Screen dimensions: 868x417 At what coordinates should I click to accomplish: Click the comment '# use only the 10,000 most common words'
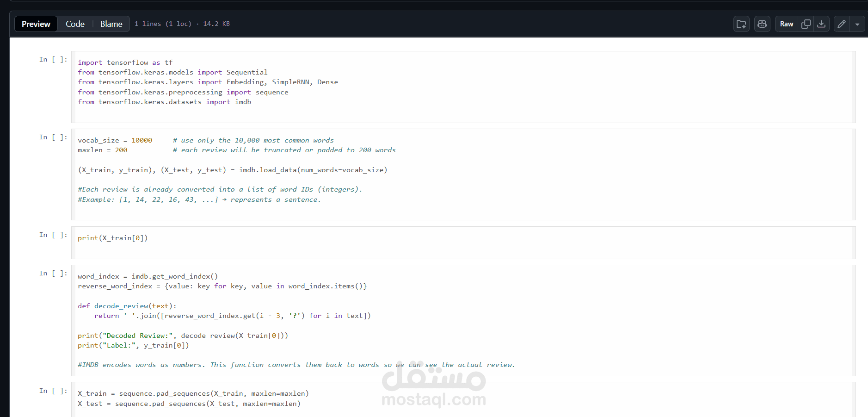tap(253, 140)
